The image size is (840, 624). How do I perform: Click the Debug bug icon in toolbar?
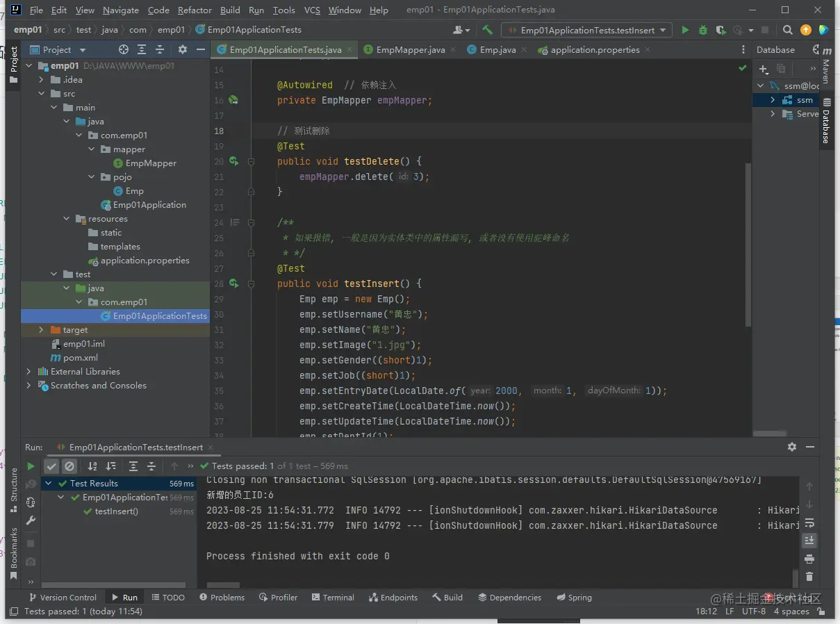pos(702,30)
